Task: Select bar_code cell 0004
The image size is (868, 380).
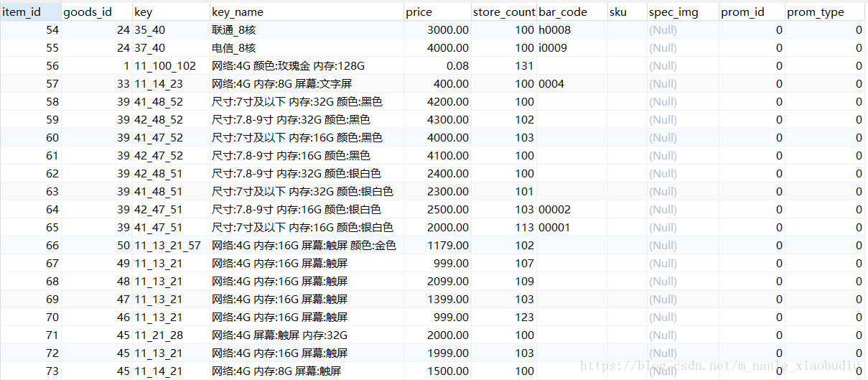Action: [x=572, y=83]
